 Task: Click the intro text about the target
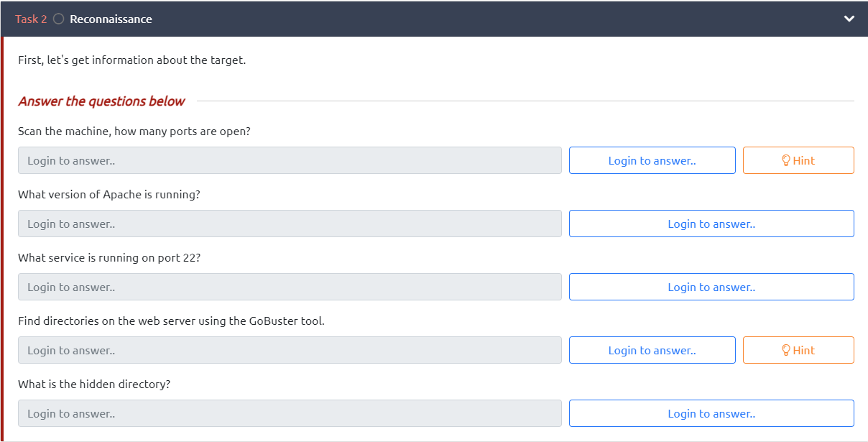coord(131,60)
